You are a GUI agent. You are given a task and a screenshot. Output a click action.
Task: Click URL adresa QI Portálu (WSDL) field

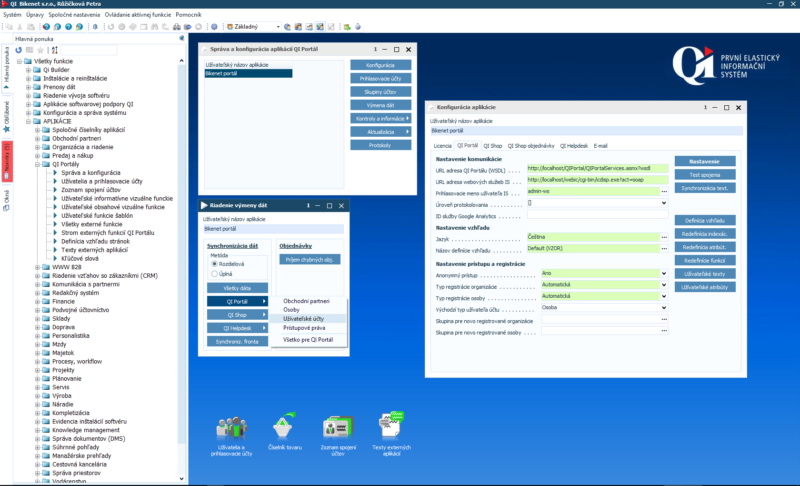pos(597,168)
